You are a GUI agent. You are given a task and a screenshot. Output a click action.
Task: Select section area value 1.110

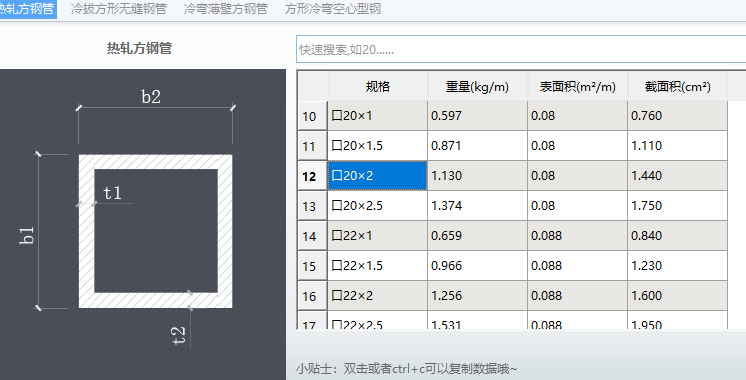pyautogui.click(x=677, y=146)
